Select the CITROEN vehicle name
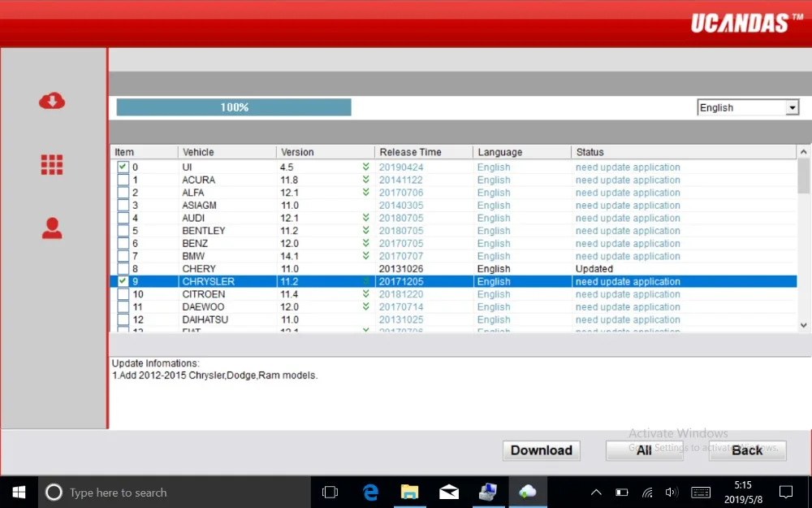The height and width of the screenshot is (508, 812). point(204,294)
